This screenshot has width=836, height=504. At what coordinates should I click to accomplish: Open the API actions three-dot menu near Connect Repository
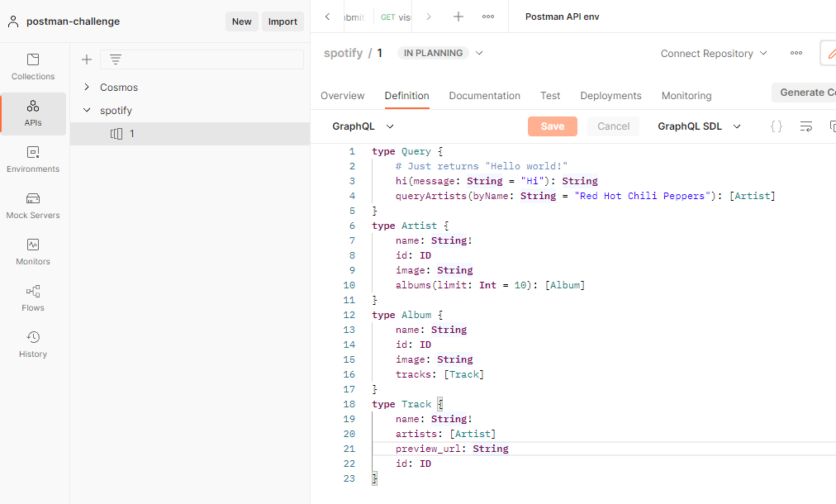[796, 53]
